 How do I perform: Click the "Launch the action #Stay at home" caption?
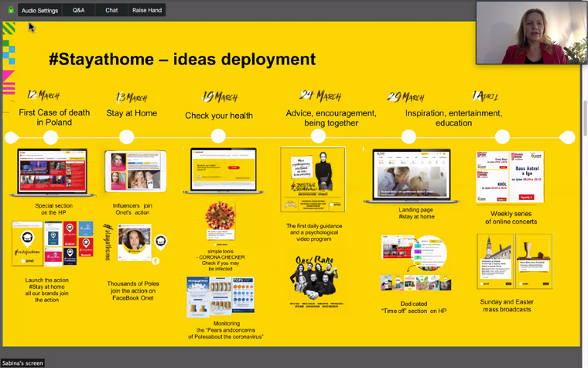coord(47,290)
